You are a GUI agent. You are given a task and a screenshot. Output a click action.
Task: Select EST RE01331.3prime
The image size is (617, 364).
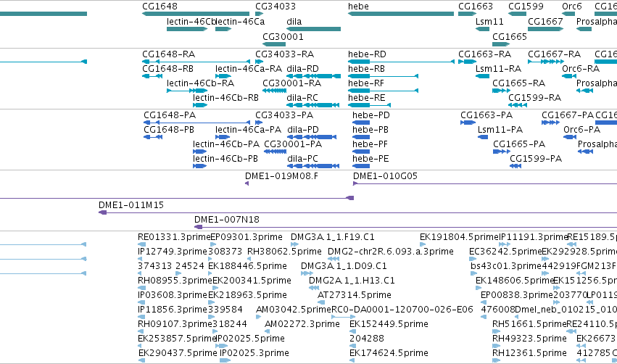click(x=140, y=244)
